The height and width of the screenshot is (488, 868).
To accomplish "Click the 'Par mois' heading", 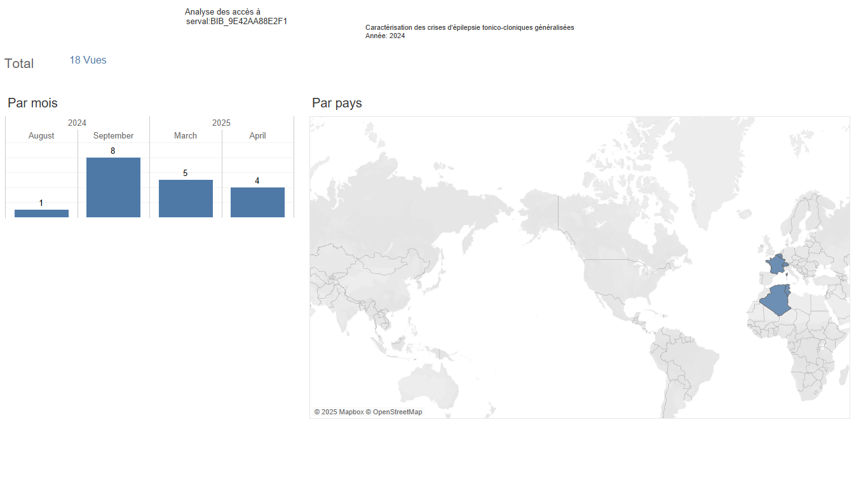I will click(x=32, y=103).
